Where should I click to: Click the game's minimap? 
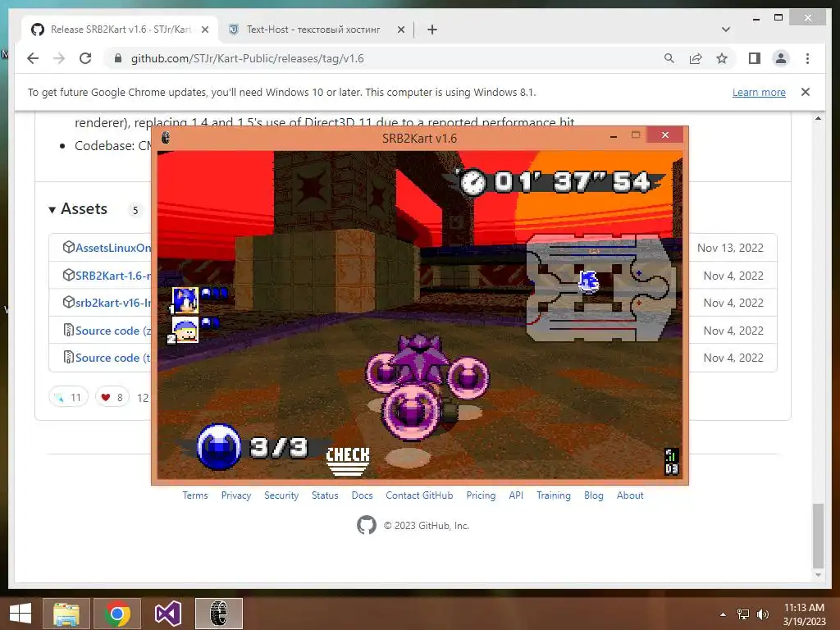[x=600, y=288]
